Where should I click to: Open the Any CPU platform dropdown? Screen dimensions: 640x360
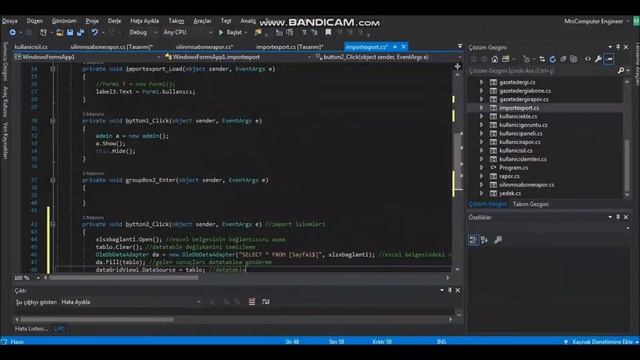(x=188, y=32)
